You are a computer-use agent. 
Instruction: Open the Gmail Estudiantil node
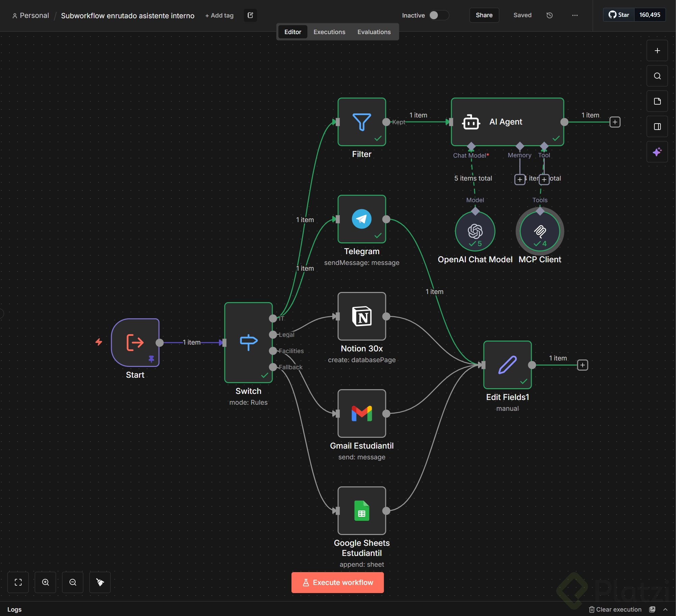[362, 413]
